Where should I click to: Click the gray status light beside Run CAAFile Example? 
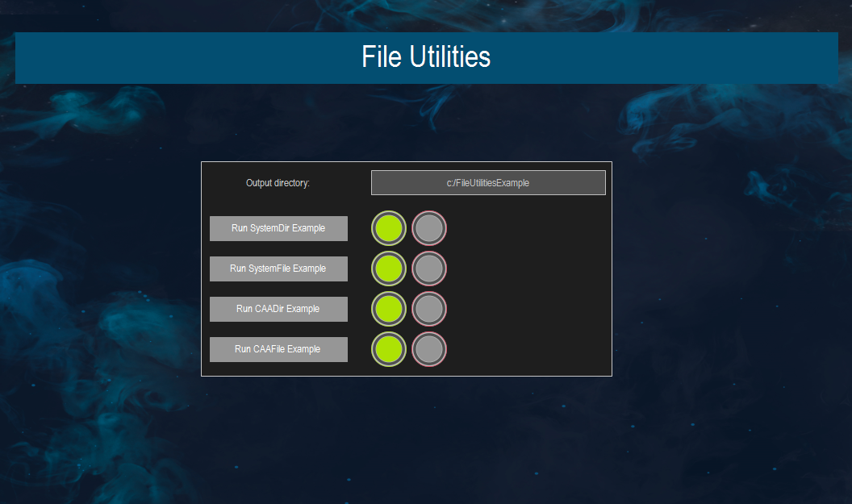tap(428, 349)
